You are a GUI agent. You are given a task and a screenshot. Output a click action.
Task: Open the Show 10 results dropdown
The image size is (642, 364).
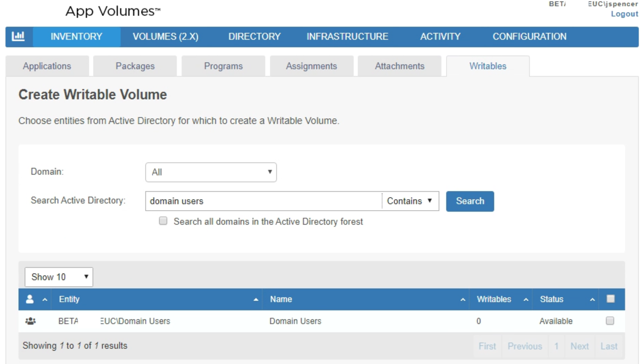coord(58,277)
